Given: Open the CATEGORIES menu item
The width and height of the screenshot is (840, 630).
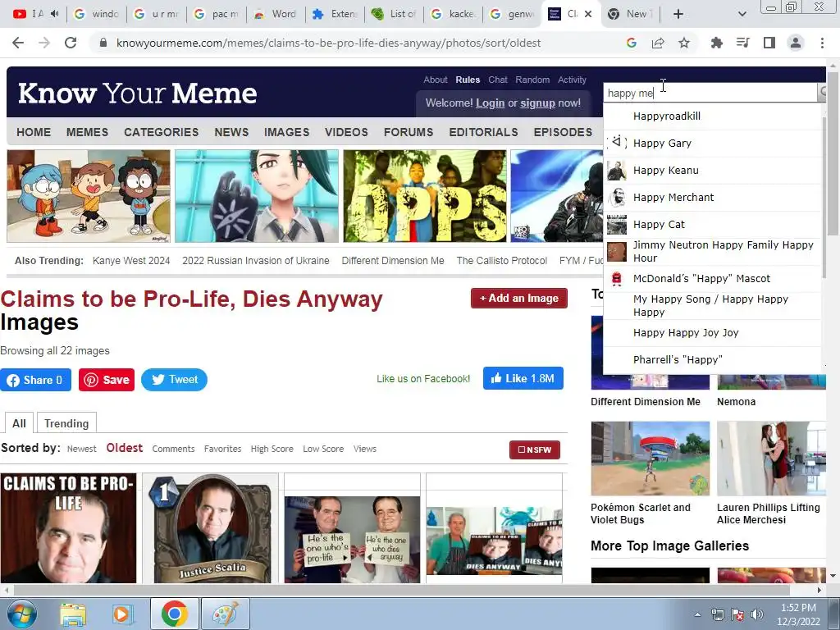Looking at the screenshot, I should point(162,132).
